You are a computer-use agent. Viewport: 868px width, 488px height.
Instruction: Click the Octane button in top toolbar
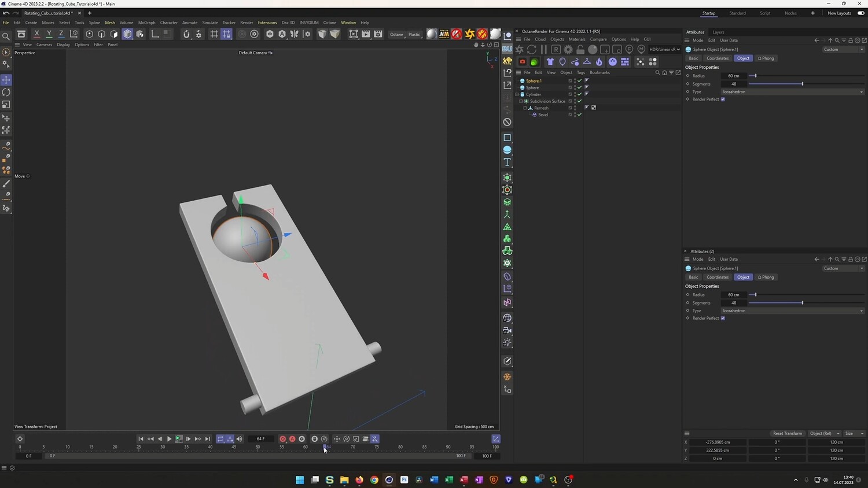pos(396,35)
